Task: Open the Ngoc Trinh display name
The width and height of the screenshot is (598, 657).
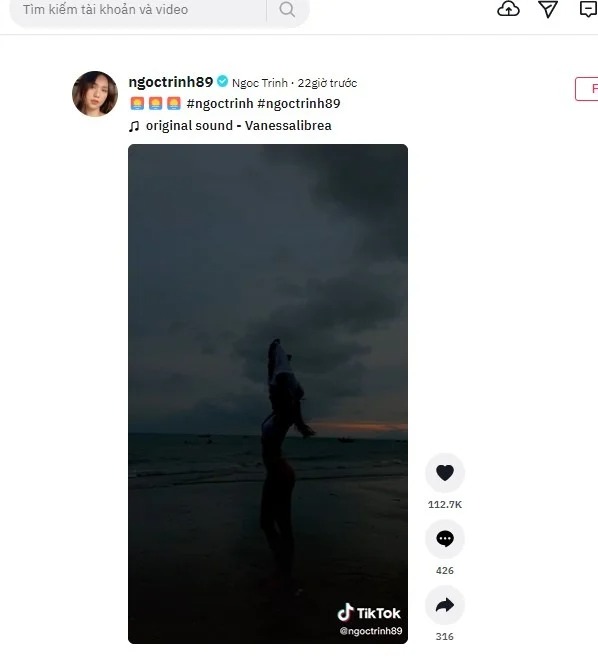Action: click(x=260, y=83)
